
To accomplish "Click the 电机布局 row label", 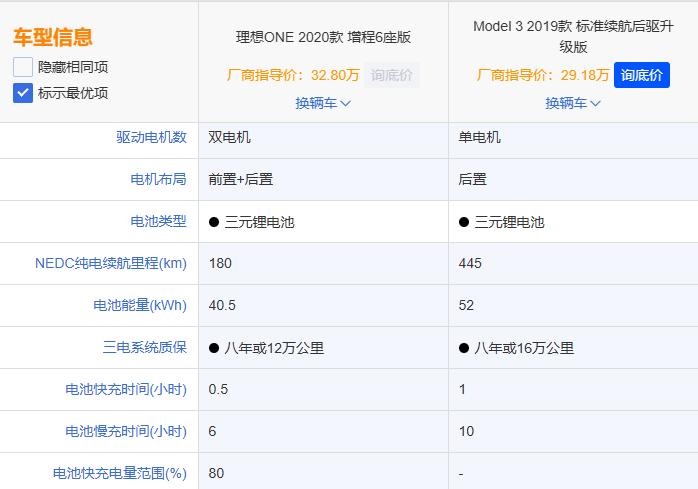I will 158,179.
